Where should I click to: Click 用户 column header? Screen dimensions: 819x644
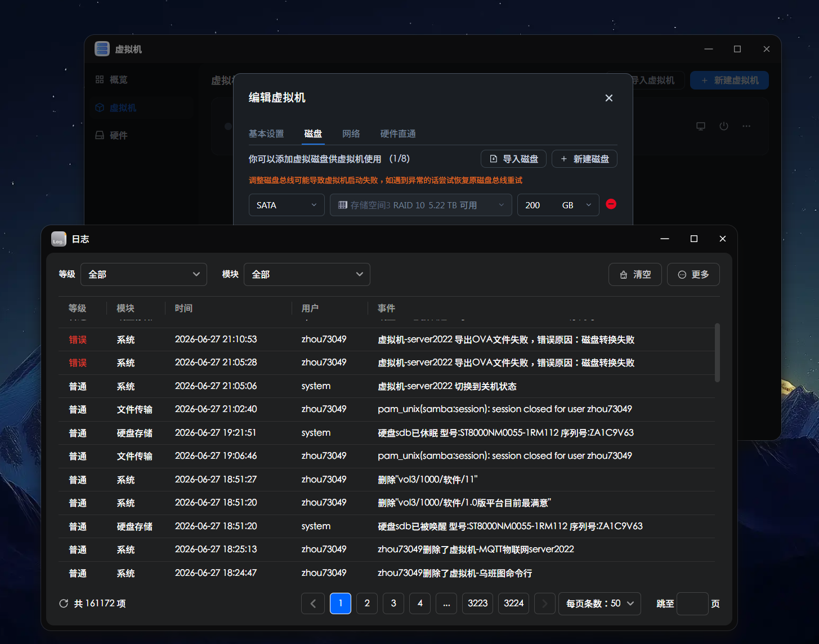(x=310, y=308)
